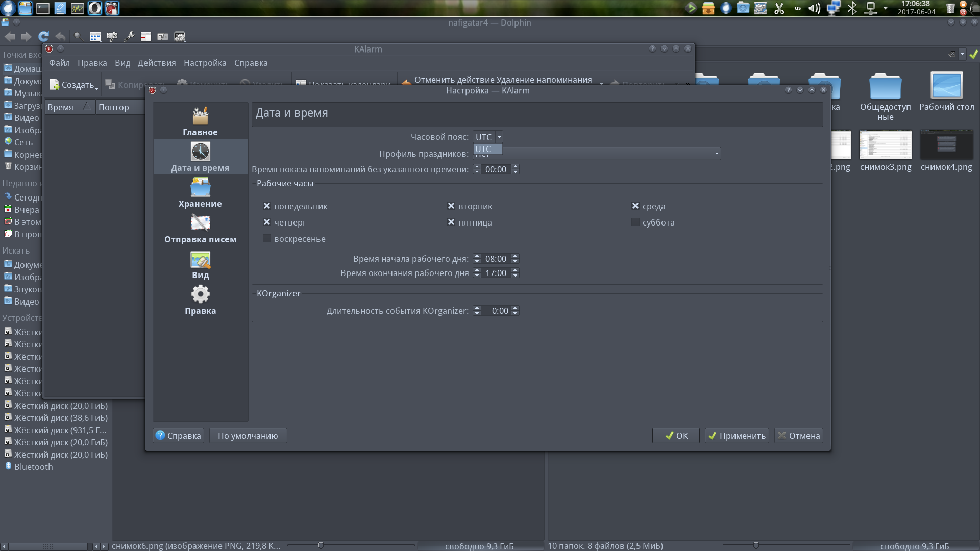
Task: Open the Действия menu
Action: [156, 63]
